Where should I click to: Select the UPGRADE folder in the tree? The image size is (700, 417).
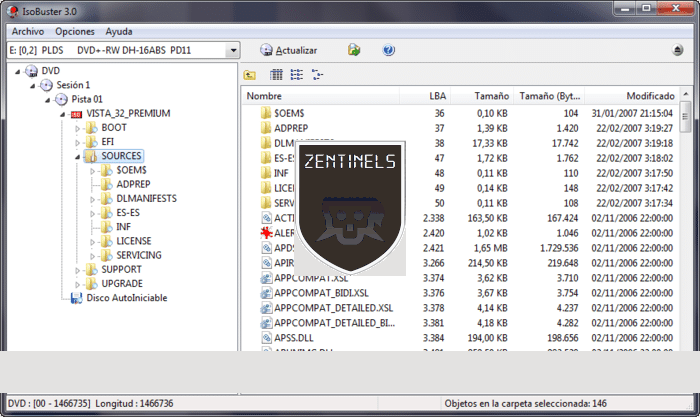pyautogui.click(x=122, y=284)
